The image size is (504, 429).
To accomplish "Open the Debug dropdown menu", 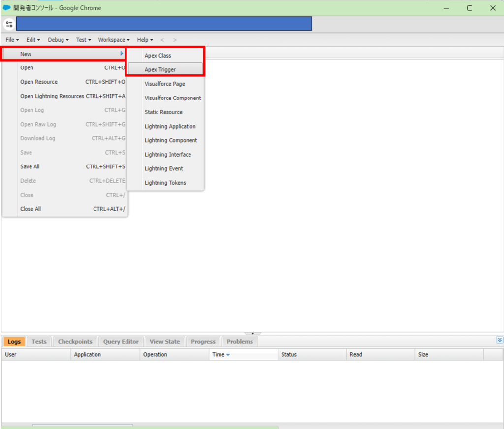I will [58, 40].
